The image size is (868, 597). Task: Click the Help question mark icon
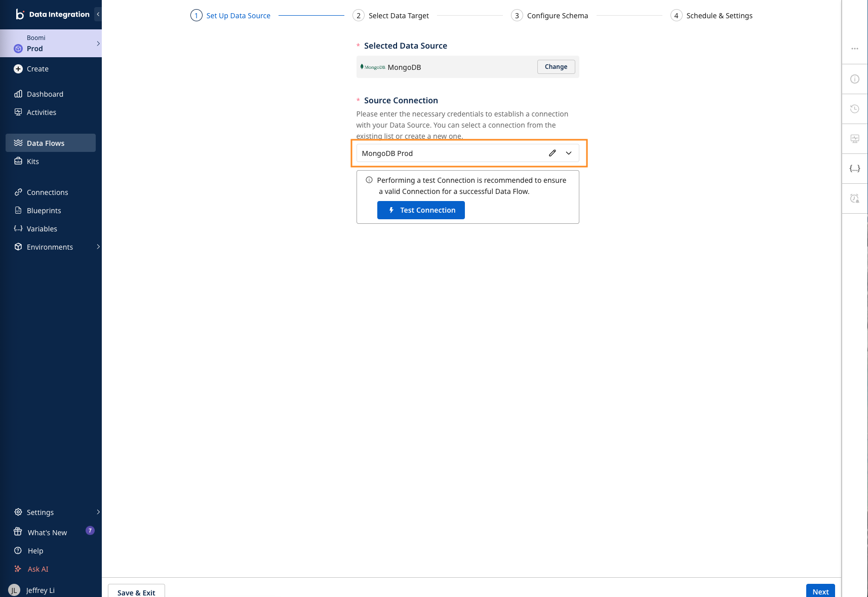tap(18, 550)
